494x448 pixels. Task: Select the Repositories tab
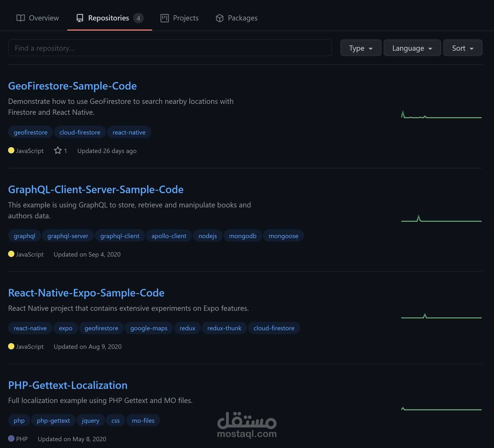point(109,18)
